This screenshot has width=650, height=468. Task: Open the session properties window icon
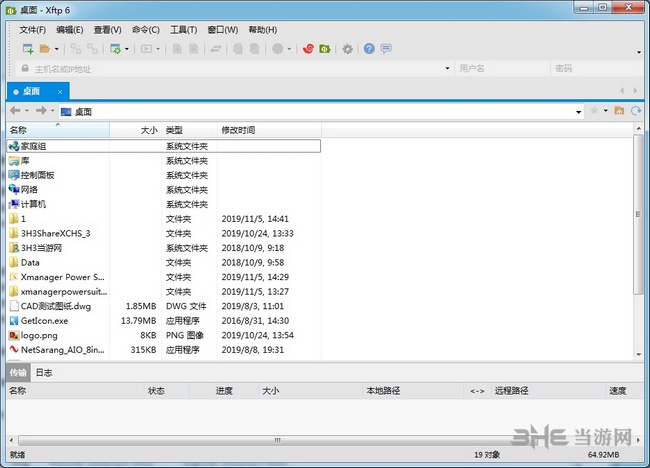coord(115,49)
